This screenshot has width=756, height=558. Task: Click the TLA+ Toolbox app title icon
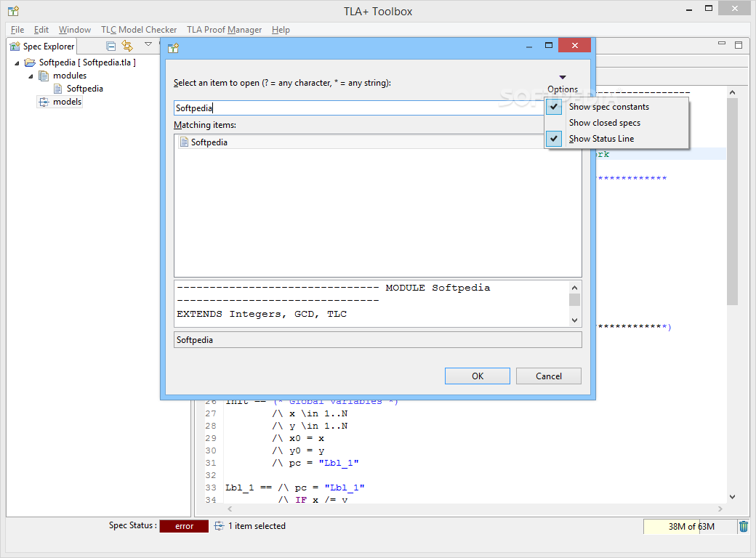pos(14,11)
